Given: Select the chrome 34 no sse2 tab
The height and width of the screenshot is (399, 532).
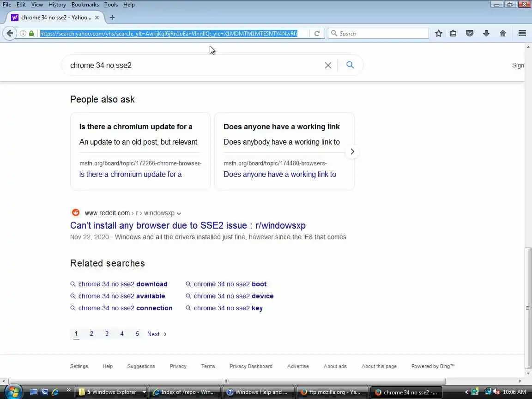Looking at the screenshot, I should click(x=56, y=17).
